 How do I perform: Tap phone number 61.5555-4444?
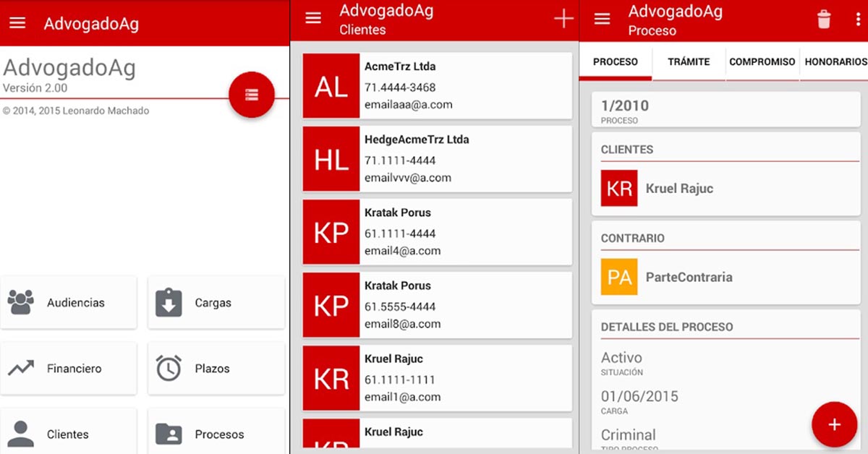pyautogui.click(x=400, y=307)
